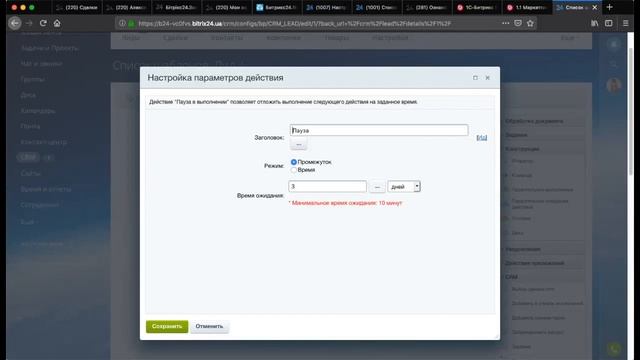The height and width of the screenshot is (360, 640).
Task: Select the Промежуток radio option
Action: (293, 162)
